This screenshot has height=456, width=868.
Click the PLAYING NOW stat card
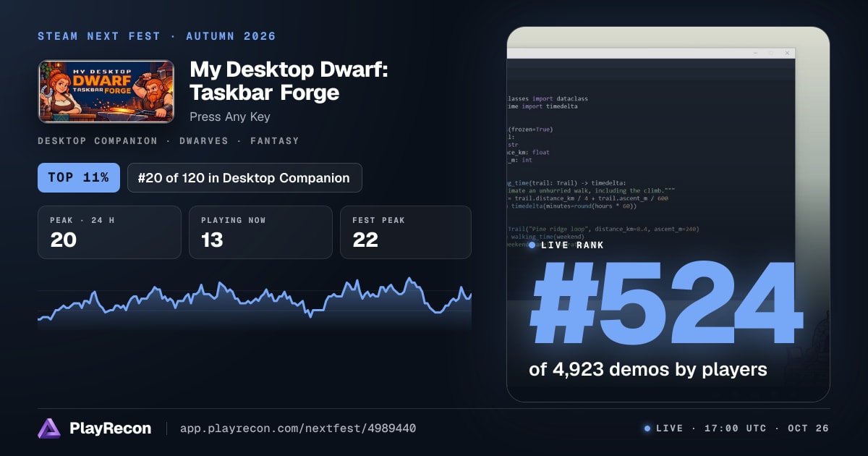point(260,232)
